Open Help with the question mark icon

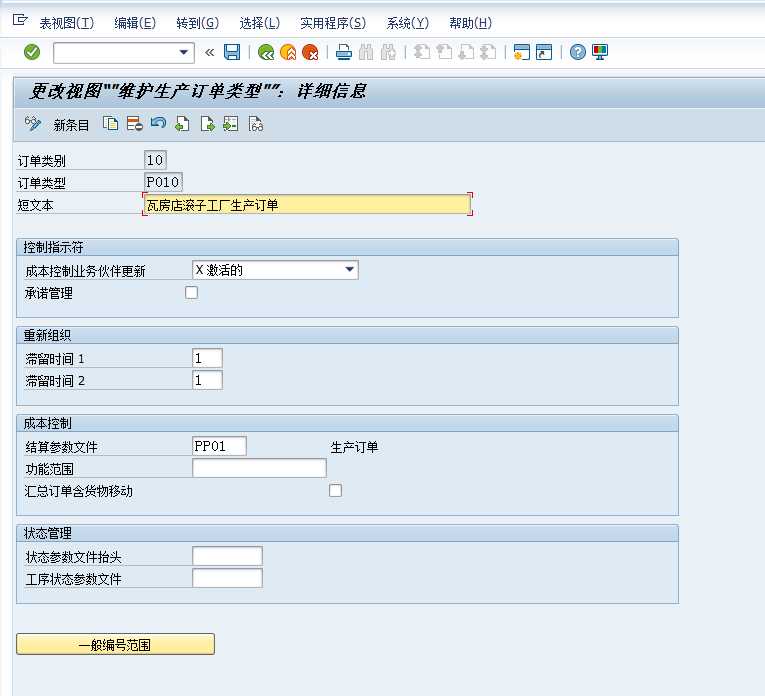coord(578,52)
